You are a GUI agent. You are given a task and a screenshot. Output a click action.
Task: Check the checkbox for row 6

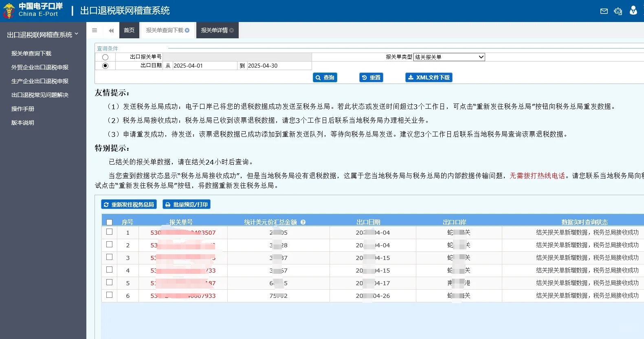[109, 295]
